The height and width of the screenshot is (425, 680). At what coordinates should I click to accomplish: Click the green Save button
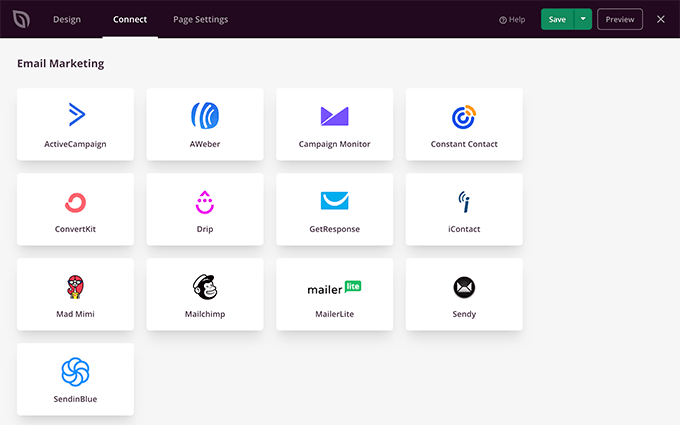557,19
